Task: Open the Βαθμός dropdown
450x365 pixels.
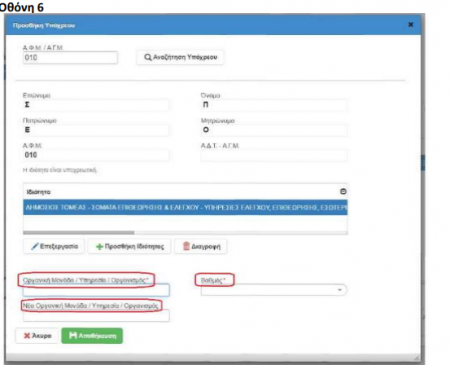Action: tap(274, 290)
